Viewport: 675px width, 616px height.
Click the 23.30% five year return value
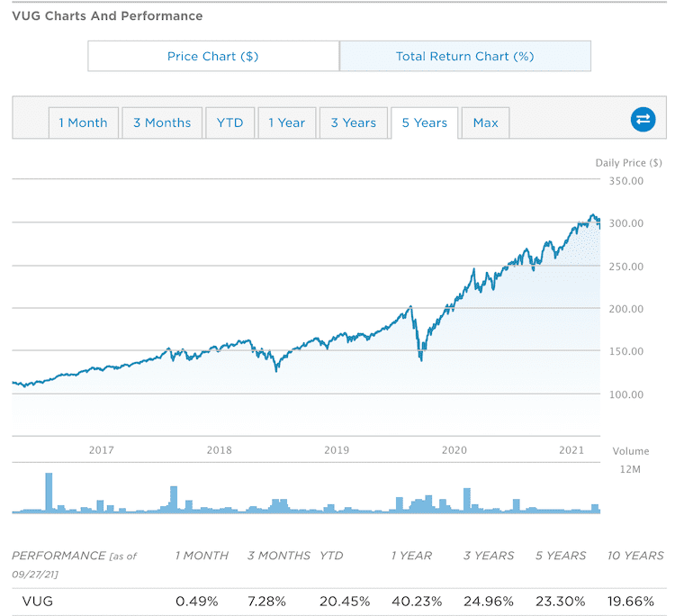(x=560, y=602)
